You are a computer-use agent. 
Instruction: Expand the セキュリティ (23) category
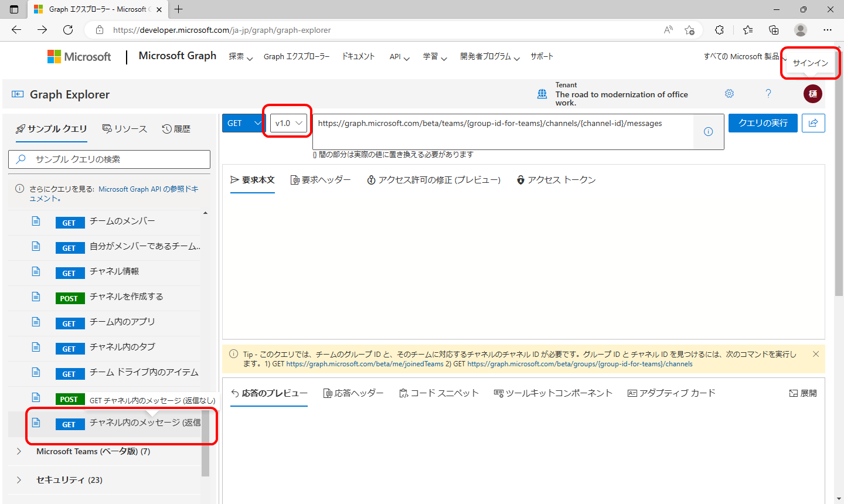pyautogui.click(x=104, y=480)
